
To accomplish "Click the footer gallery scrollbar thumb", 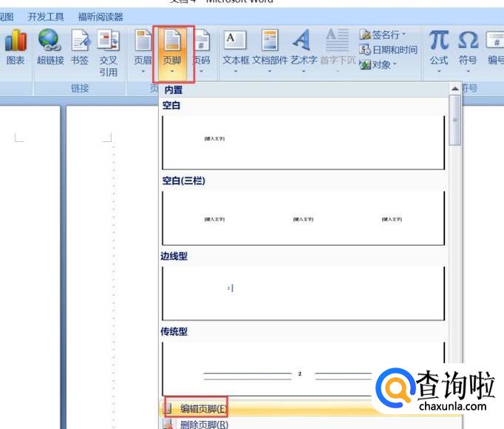I will [454, 121].
